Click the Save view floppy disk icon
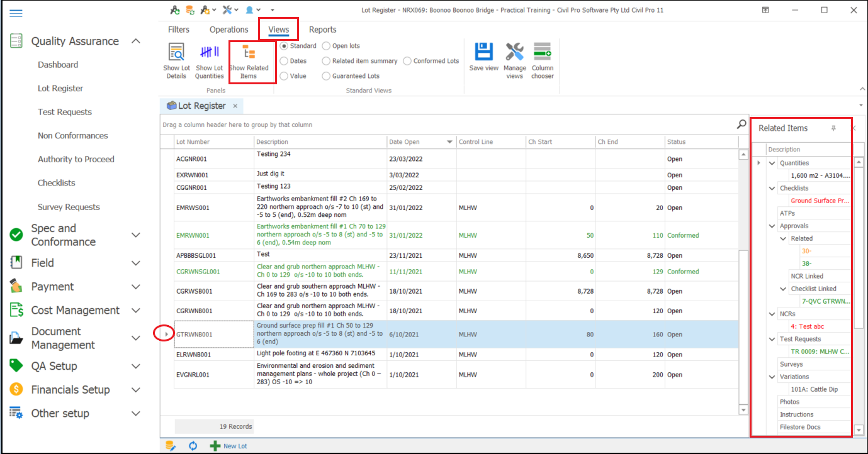 pos(483,52)
